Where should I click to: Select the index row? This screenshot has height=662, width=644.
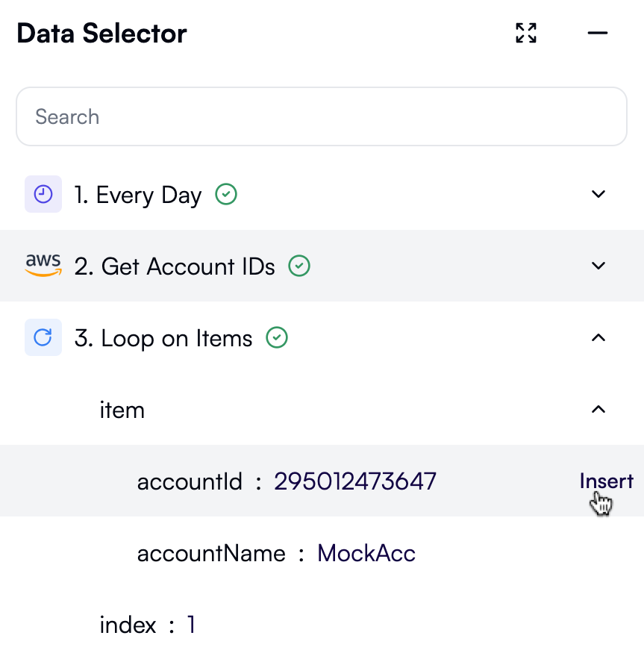(128, 625)
